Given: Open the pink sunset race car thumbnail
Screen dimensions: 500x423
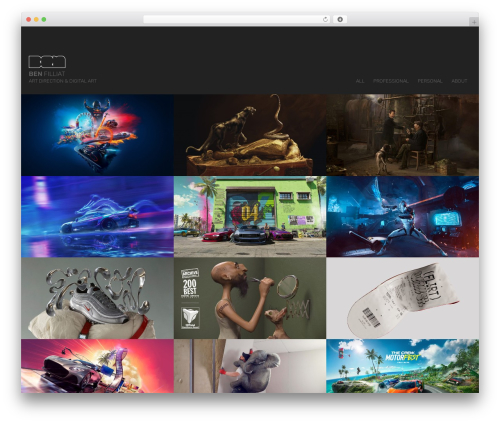Looking at the screenshot, I should click(97, 366).
